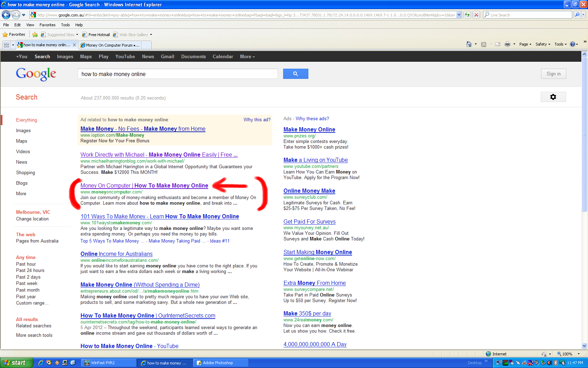
Task: Close the 'how to make money online' tab
Action: coord(74,45)
